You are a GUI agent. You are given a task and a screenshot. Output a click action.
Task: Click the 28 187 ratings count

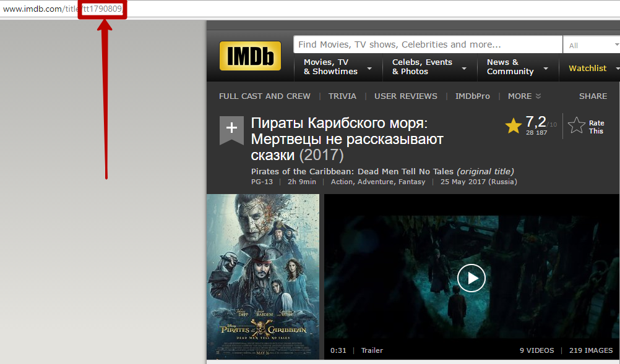coord(536,133)
